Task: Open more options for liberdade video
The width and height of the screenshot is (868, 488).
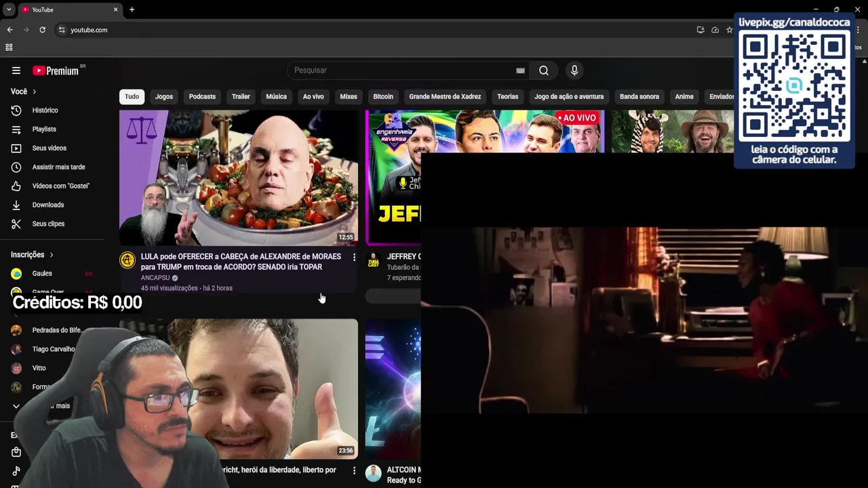Action: [353, 470]
